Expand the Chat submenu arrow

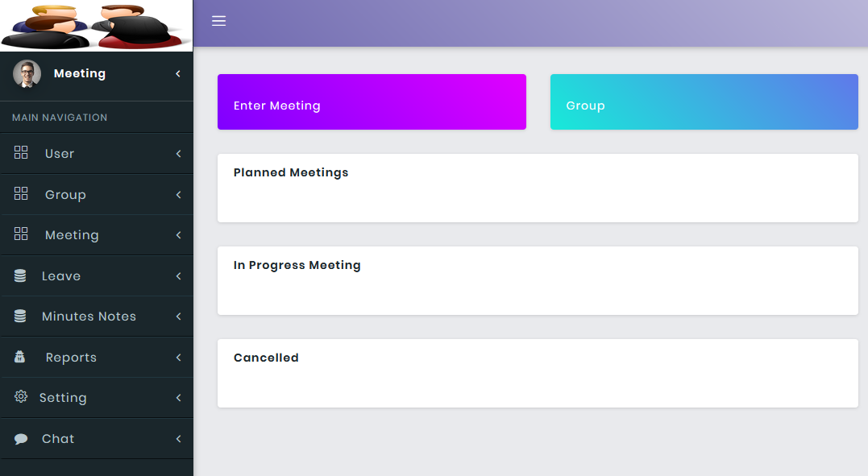coord(178,439)
